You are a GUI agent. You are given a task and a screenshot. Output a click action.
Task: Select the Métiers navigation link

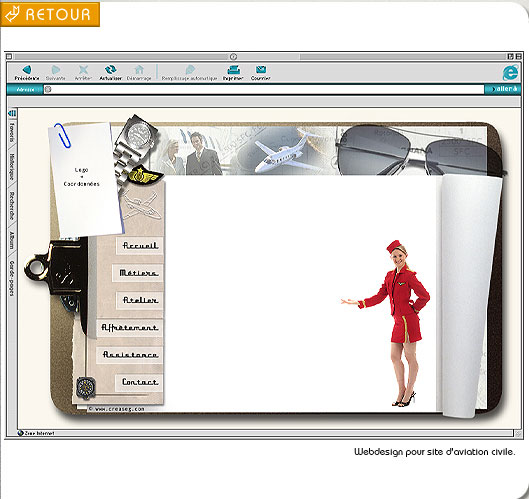(138, 273)
